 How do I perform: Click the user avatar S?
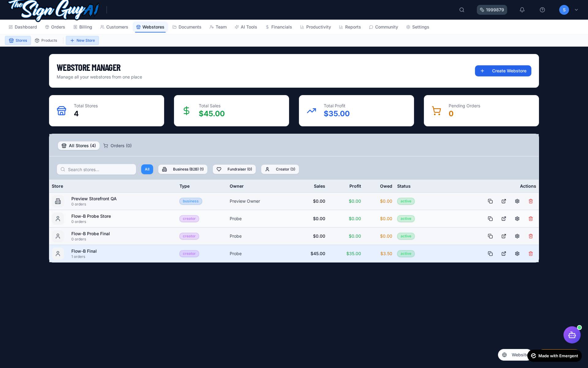coord(564,10)
